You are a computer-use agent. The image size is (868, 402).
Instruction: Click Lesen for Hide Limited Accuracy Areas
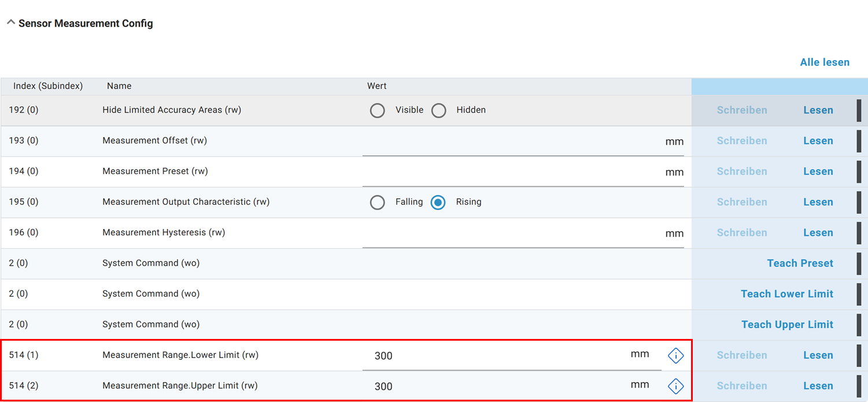[818, 110]
